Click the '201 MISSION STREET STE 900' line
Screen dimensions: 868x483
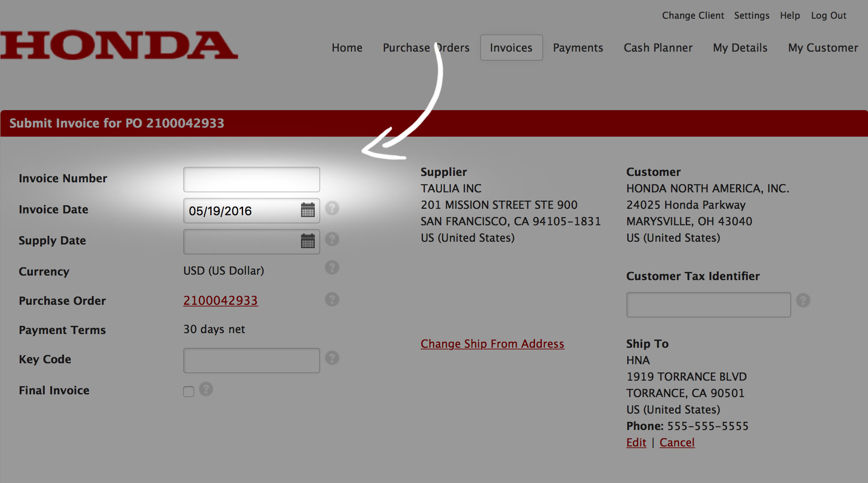(x=499, y=205)
